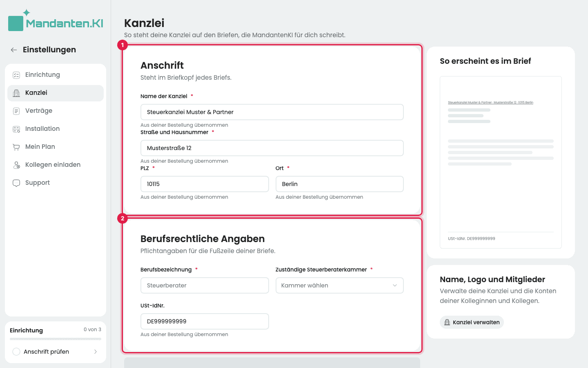
Task: Open Kollegen einladen page
Action: click(x=56, y=165)
